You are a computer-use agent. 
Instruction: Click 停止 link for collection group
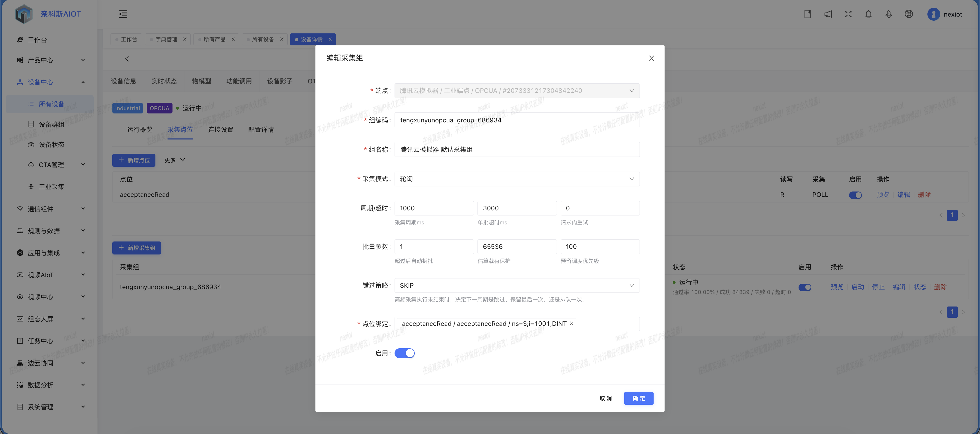click(878, 287)
